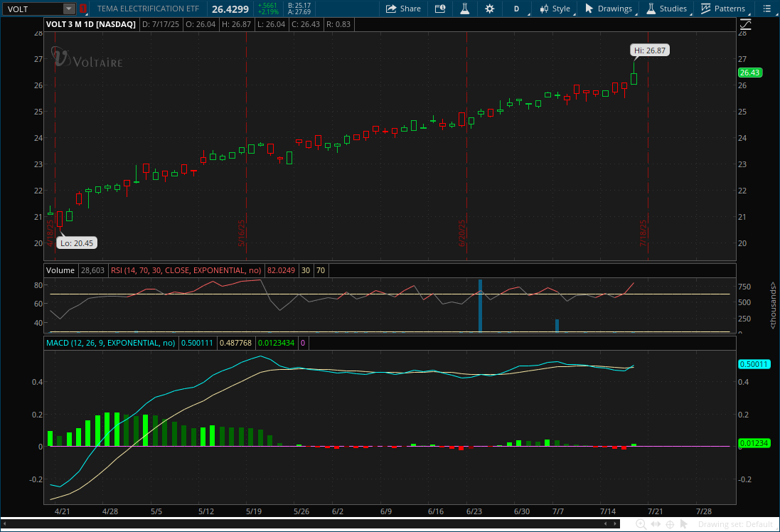Click the latest green candlestick near 26.43
The width and height of the screenshot is (780, 532).
(634, 79)
